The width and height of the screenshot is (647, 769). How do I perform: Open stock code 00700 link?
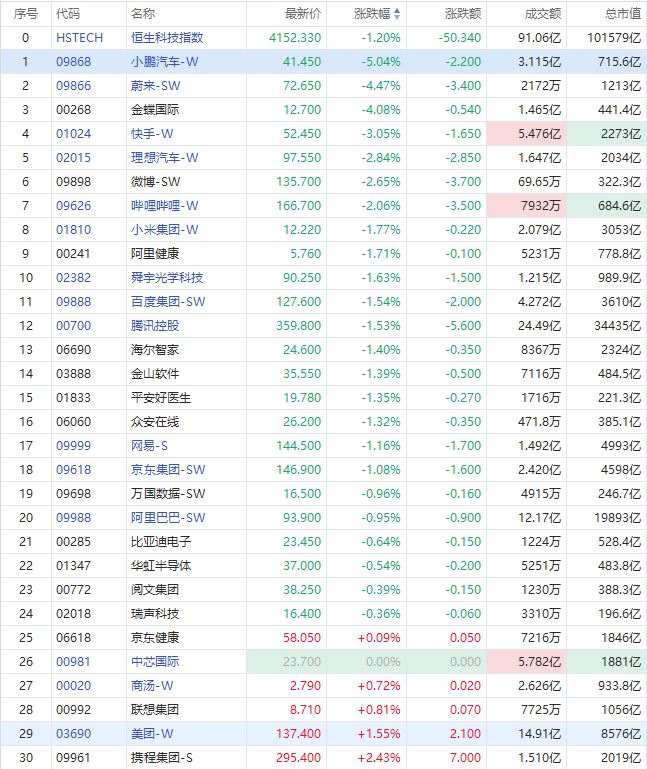(x=74, y=326)
